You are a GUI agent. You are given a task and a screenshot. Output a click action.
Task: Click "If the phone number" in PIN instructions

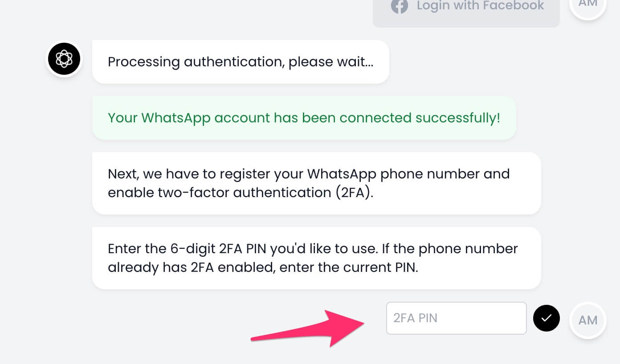450,248
